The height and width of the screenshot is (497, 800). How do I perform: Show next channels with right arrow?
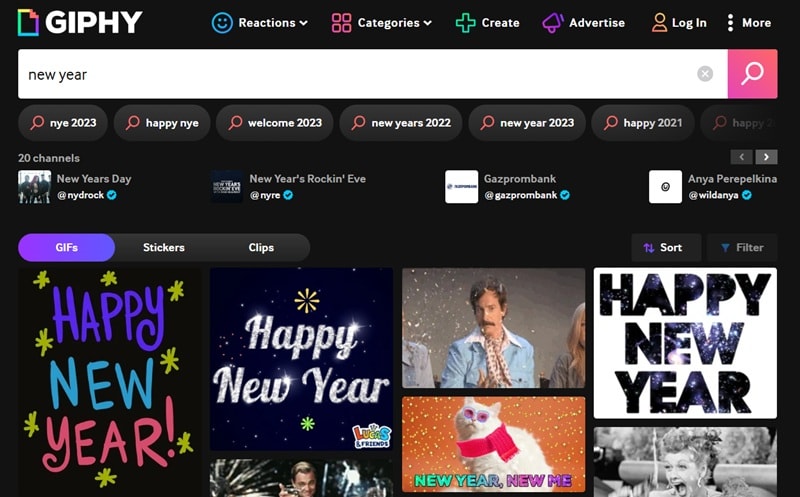pos(766,157)
